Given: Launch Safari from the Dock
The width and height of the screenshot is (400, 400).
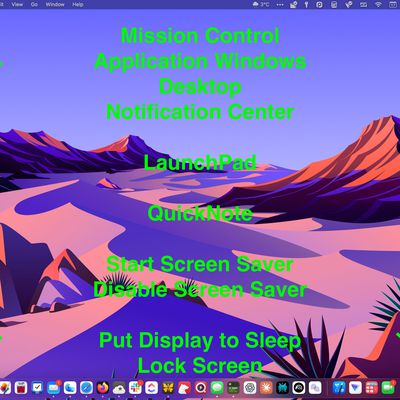Looking at the screenshot, I should (86, 388).
